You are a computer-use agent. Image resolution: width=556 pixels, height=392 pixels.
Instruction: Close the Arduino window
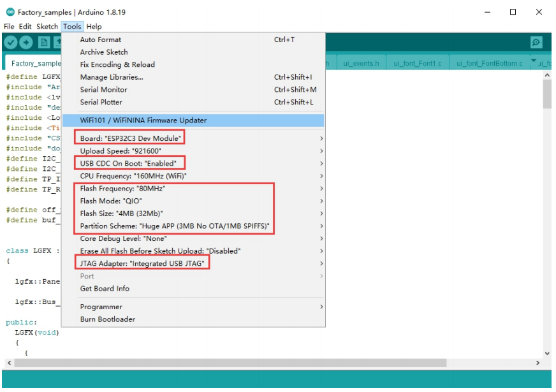(x=539, y=12)
